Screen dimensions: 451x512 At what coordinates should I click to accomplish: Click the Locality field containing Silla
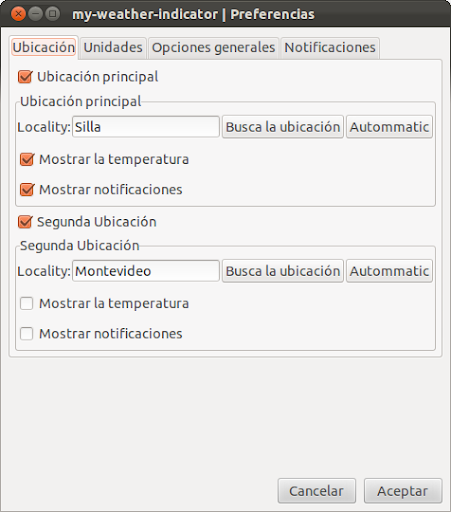point(146,127)
